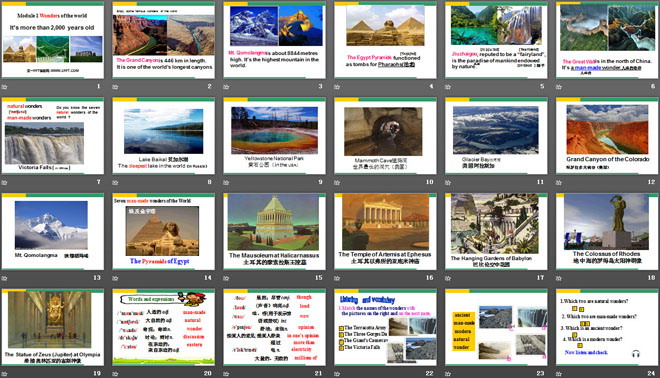The width and height of the screenshot is (660, 378).
Task: Preview animation via star under slide 9
Action: pyautogui.click(x=226, y=183)
